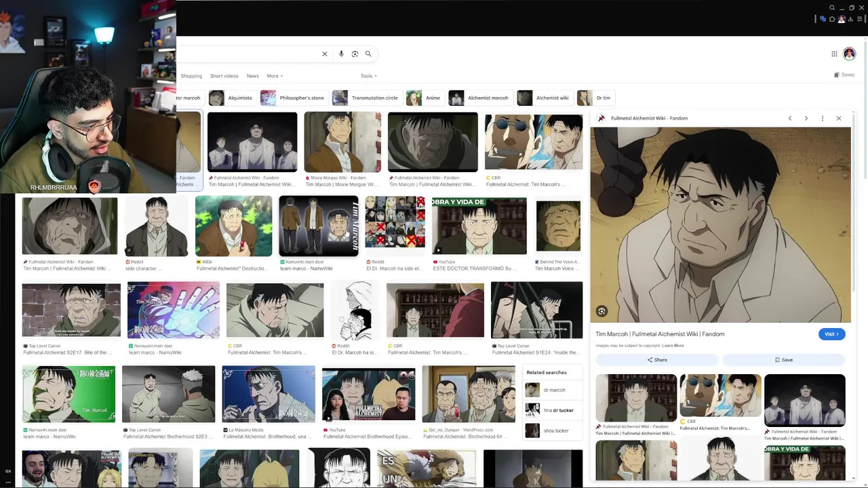Viewport: 868px width, 488px height.
Task: Open Saves bookmark icon link
Action: (844, 75)
